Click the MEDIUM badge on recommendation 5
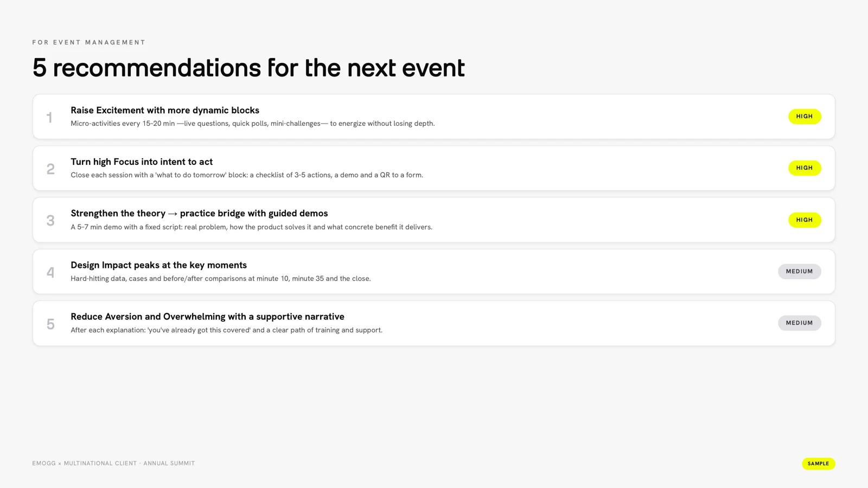 pyautogui.click(x=799, y=323)
